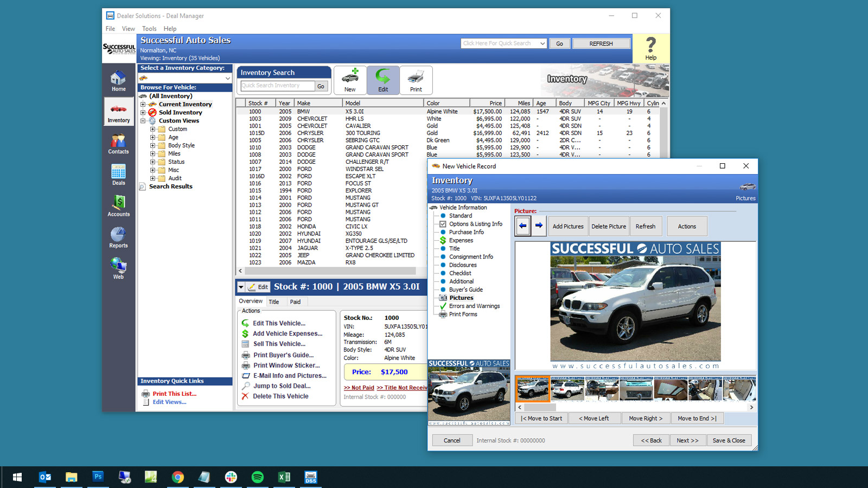
Task: Open the Contacts sidebar icon
Action: pos(118,144)
